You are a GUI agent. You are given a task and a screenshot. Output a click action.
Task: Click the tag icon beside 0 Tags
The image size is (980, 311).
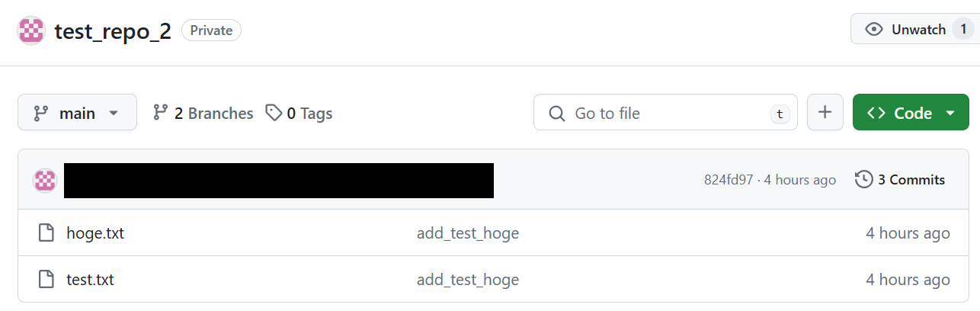point(274,113)
